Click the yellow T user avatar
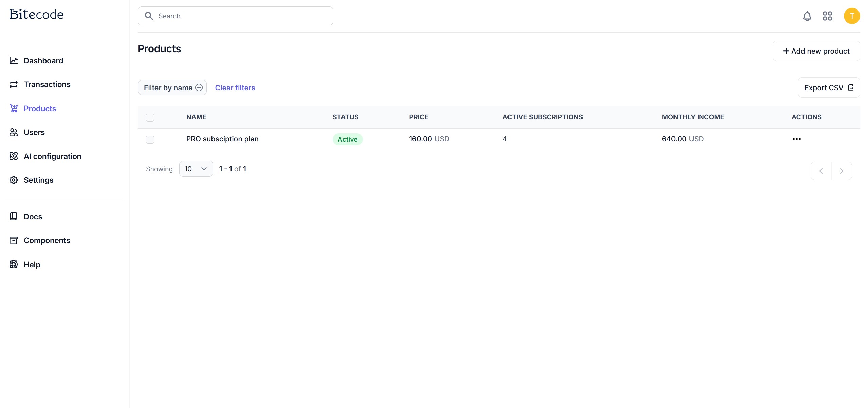 tap(851, 16)
